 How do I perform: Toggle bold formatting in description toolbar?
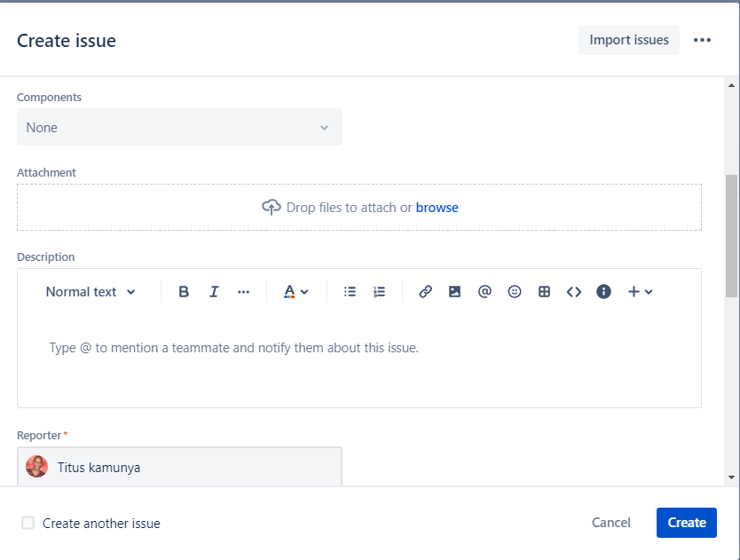click(184, 292)
